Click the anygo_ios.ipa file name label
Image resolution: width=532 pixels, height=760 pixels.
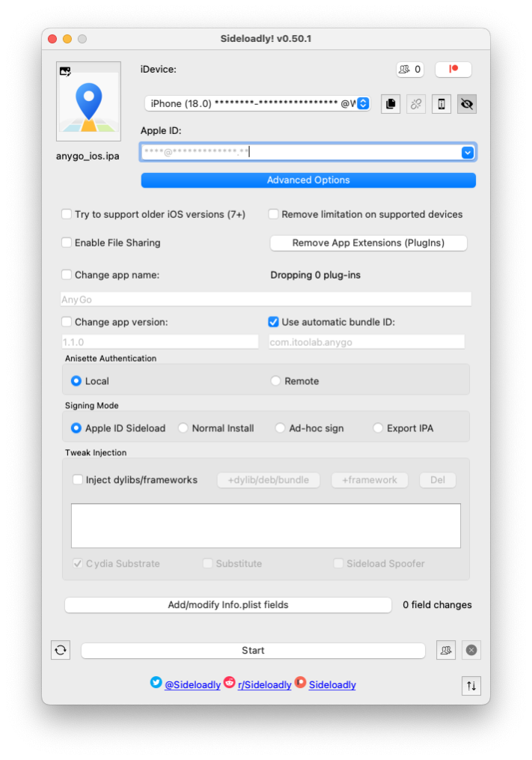coord(88,156)
